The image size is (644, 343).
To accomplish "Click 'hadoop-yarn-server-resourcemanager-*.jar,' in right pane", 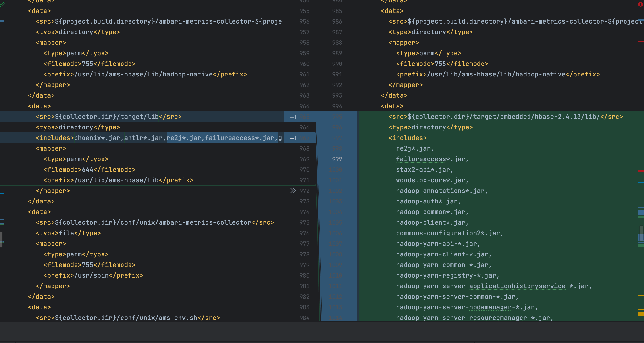I will coord(475,318).
